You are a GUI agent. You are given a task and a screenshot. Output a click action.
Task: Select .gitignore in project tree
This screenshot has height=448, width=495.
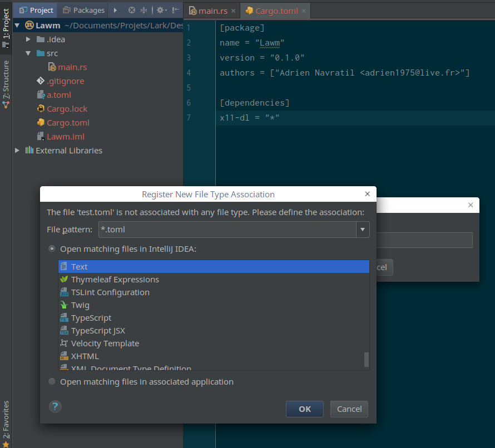tap(65, 81)
